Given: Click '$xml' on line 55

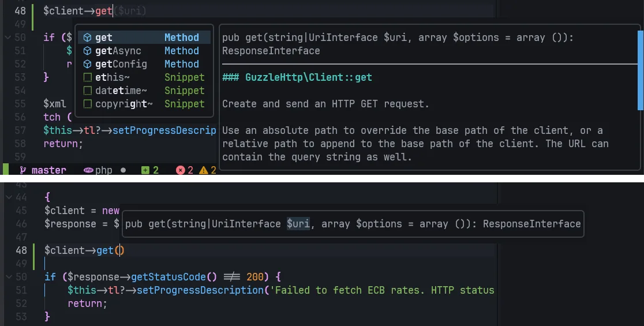Looking at the screenshot, I should (x=55, y=103).
